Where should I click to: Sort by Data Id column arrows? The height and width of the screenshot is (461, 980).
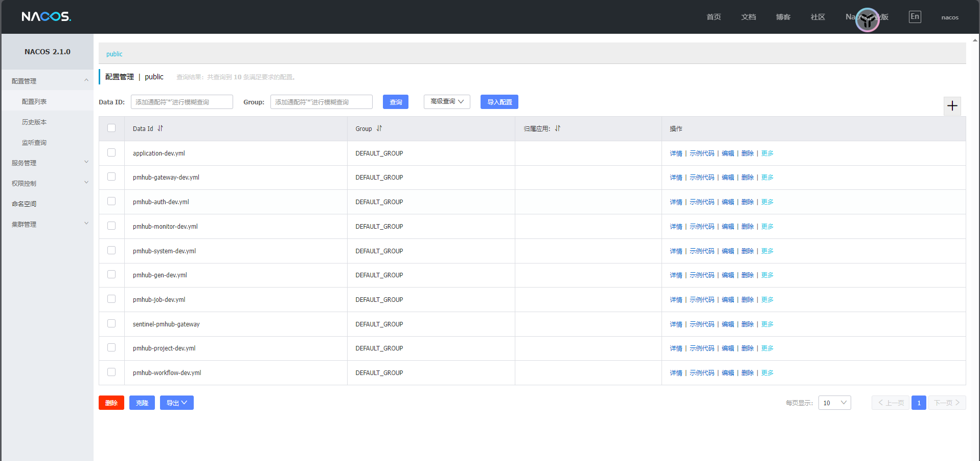(160, 128)
